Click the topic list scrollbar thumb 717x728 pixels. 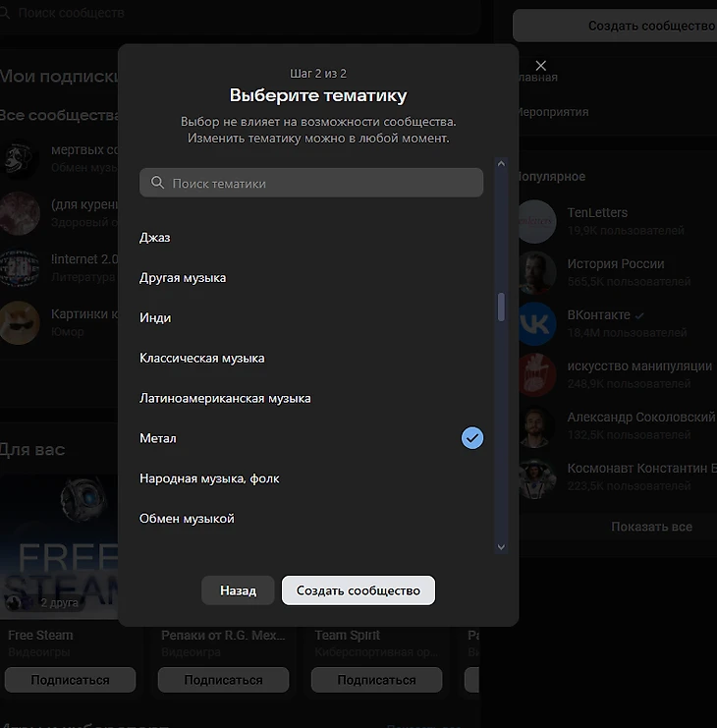[x=501, y=308]
